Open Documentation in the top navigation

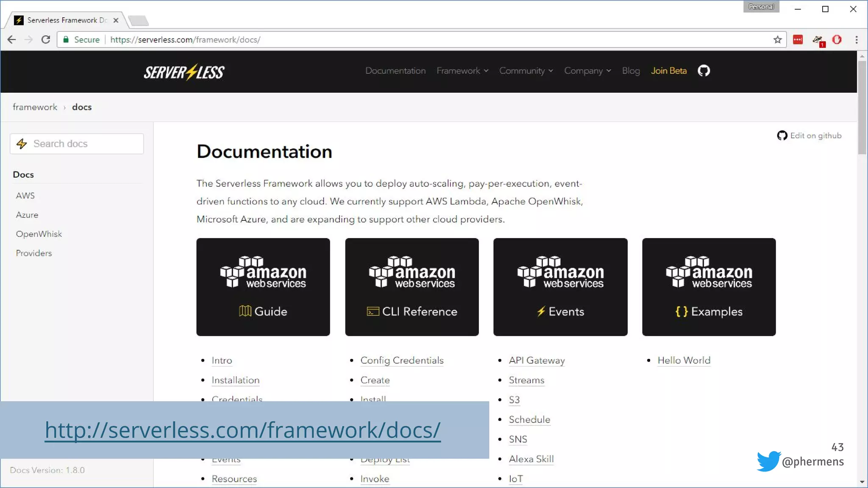395,71
